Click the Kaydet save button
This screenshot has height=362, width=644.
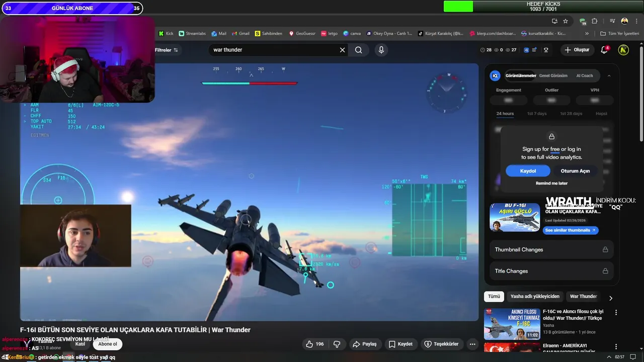(400, 344)
